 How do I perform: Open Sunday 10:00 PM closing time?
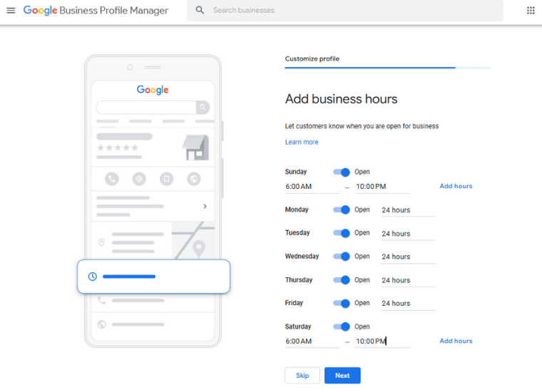pyautogui.click(x=383, y=187)
